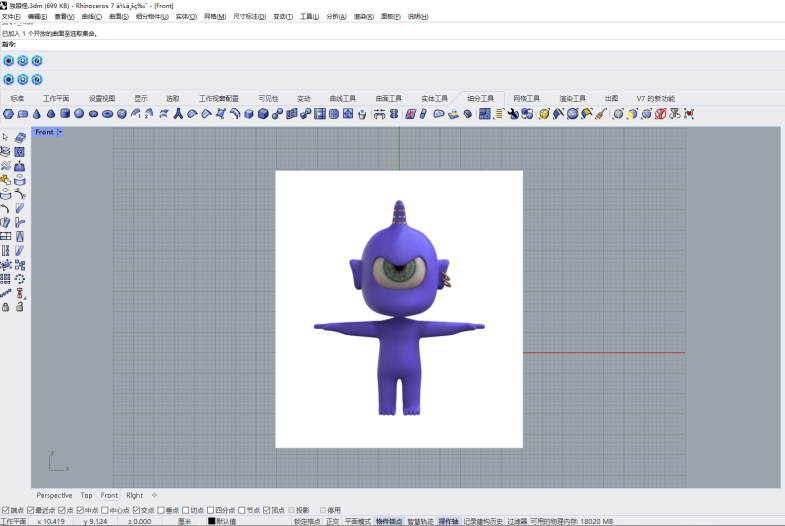Select the arrow pointer tool in sidebar
The image size is (785, 526).
click(6, 137)
